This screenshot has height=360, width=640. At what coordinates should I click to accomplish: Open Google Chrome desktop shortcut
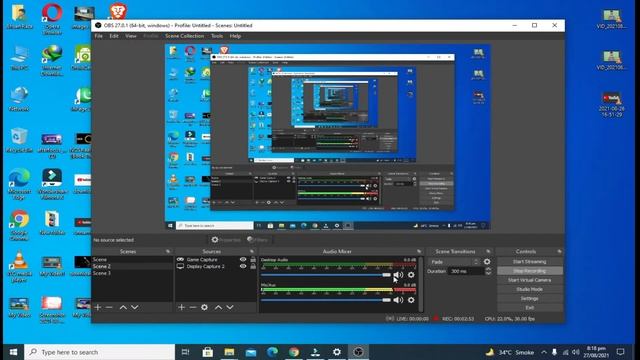coord(19,225)
